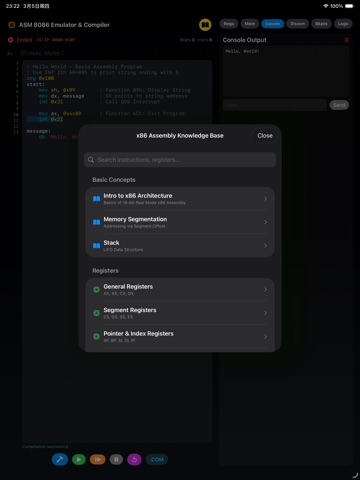Focus the Search instructions, registers field
360x480 pixels.
(x=180, y=160)
